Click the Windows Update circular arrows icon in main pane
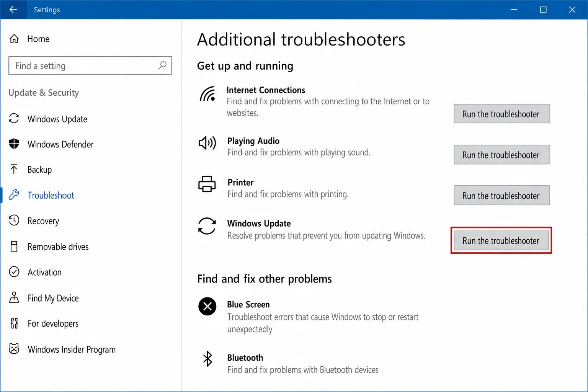588x392 pixels. (207, 226)
